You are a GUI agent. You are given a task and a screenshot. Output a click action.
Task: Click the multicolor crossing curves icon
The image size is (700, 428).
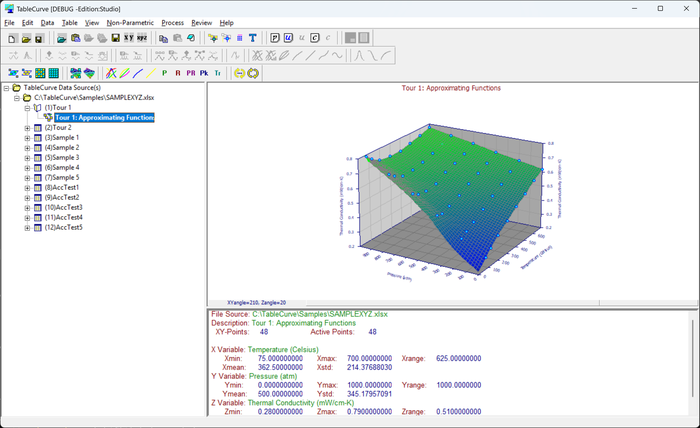pos(111,73)
